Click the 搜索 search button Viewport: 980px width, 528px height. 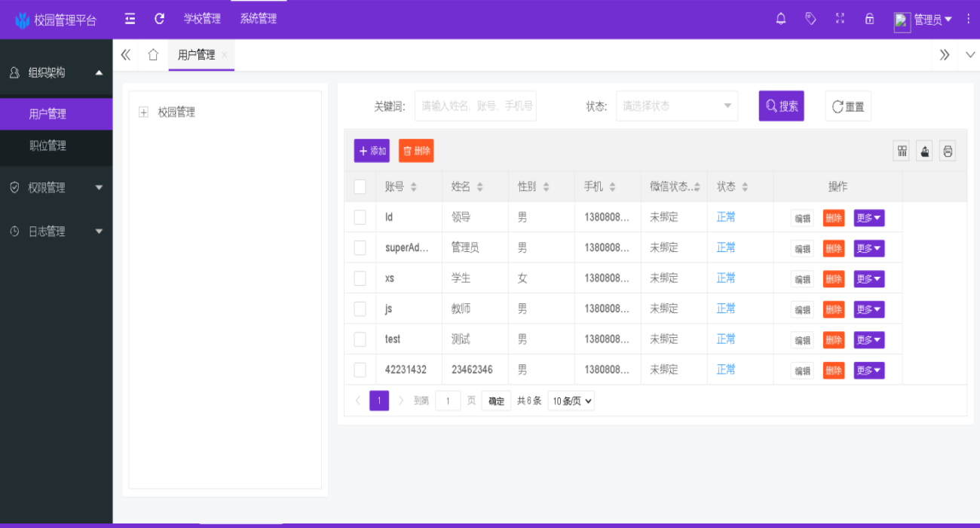click(781, 106)
